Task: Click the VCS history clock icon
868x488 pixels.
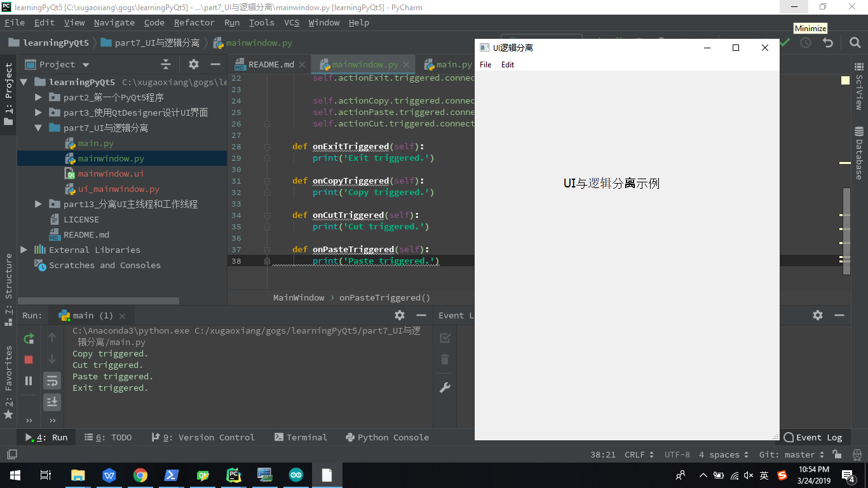Action: (x=806, y=43)
